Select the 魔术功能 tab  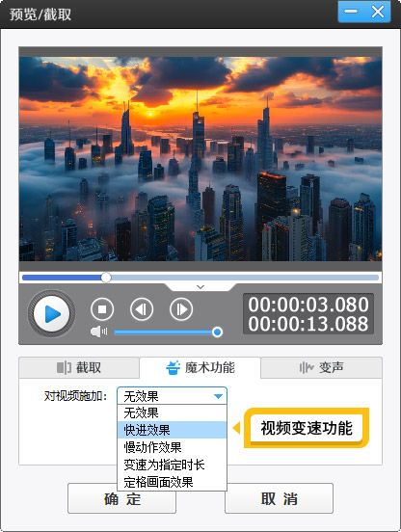[x=200, y=367]
